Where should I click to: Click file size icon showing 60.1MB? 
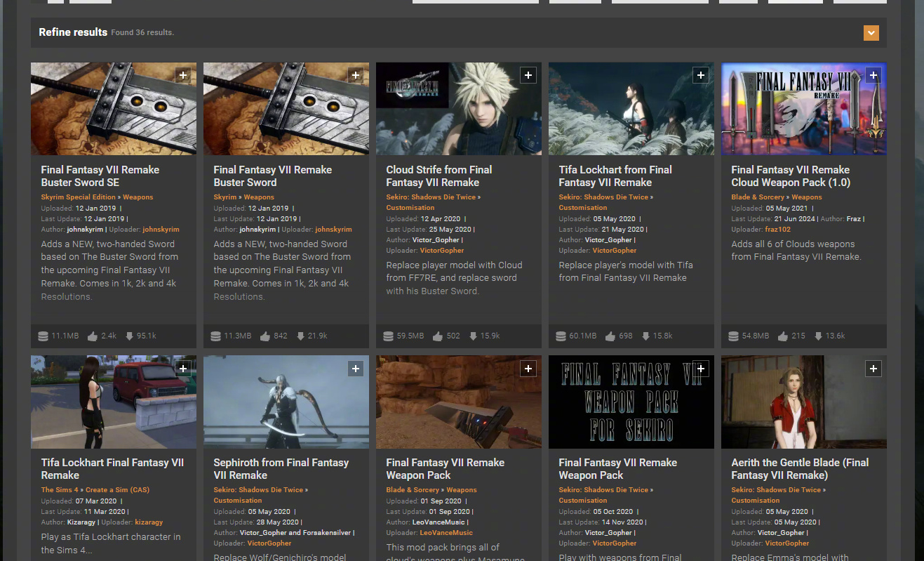point(561,336)
